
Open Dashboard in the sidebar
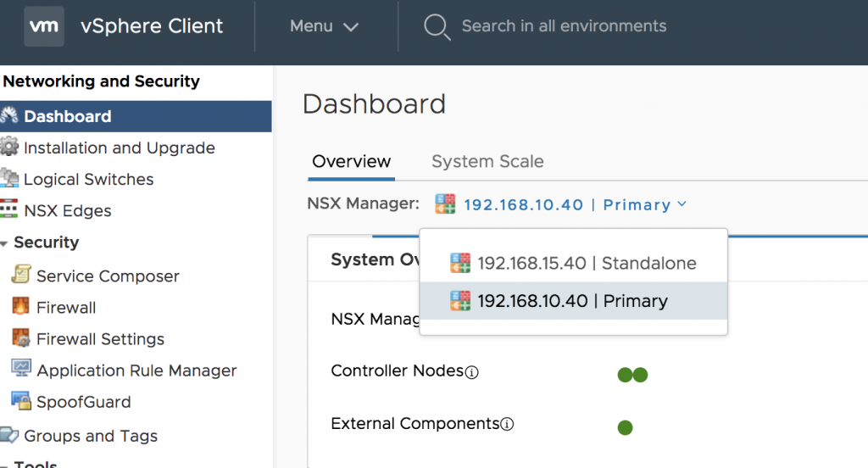coord(136,116)
